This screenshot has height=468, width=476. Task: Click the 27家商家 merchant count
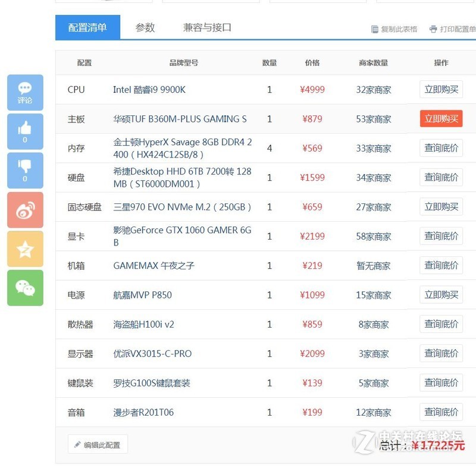point(374,207)
